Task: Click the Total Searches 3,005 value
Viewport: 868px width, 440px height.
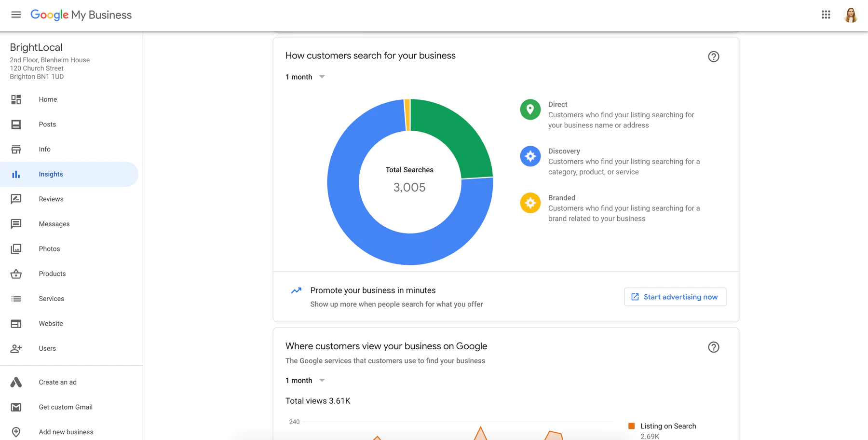Action: click(409, 187)
